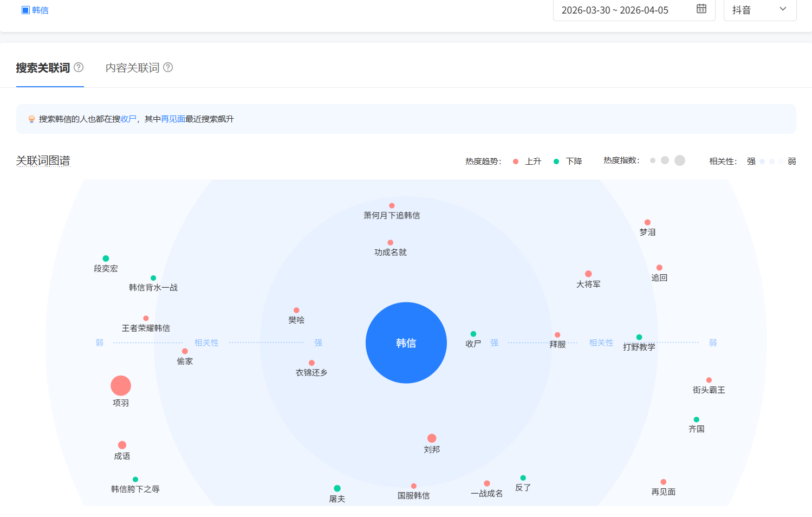The height and width of the screenshot is (517, 812).
Task: Select the 收尸 node
Action: tap(473, 334)
